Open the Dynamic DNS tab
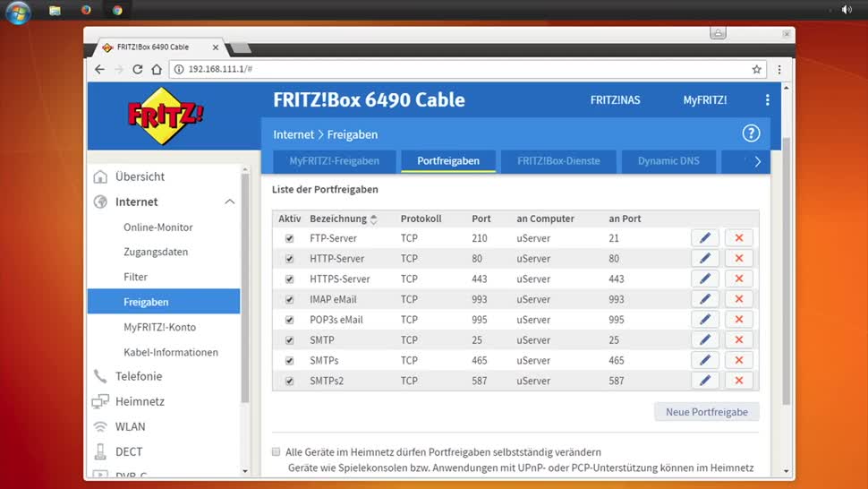This screenshot has width=868, height=489. [x=668, y=161]
